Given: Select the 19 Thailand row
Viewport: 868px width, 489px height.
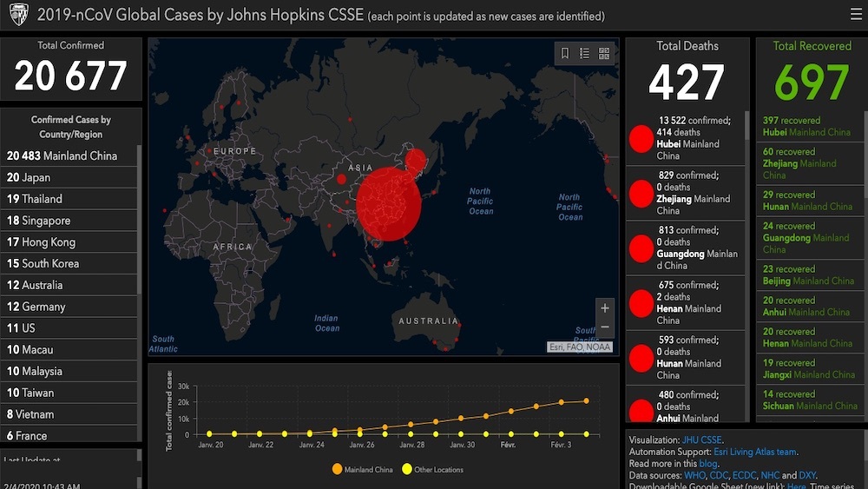Looking at the screenshot, I should tap(69, 199).
